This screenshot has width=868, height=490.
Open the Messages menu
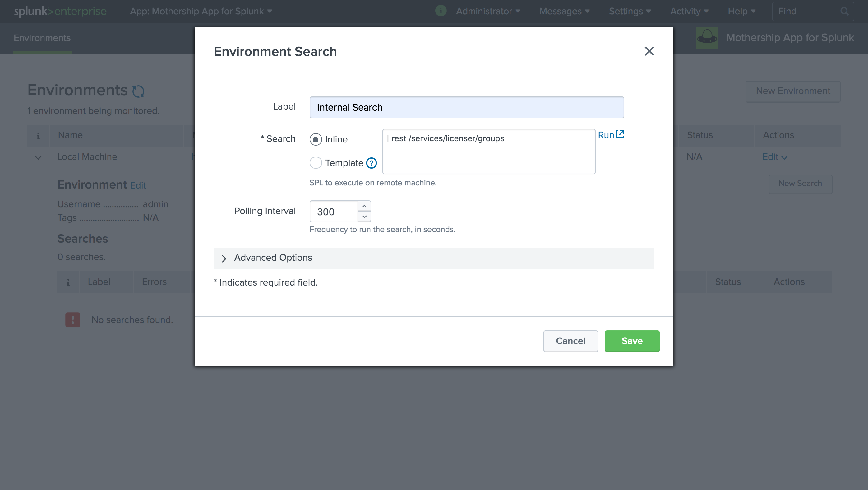coord(564,11)
